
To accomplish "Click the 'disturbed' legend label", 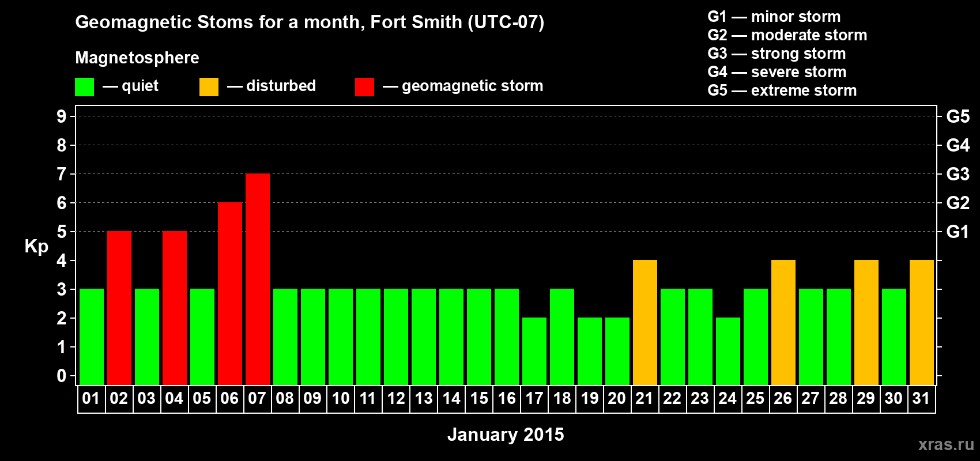I will [x=281, y=86].
